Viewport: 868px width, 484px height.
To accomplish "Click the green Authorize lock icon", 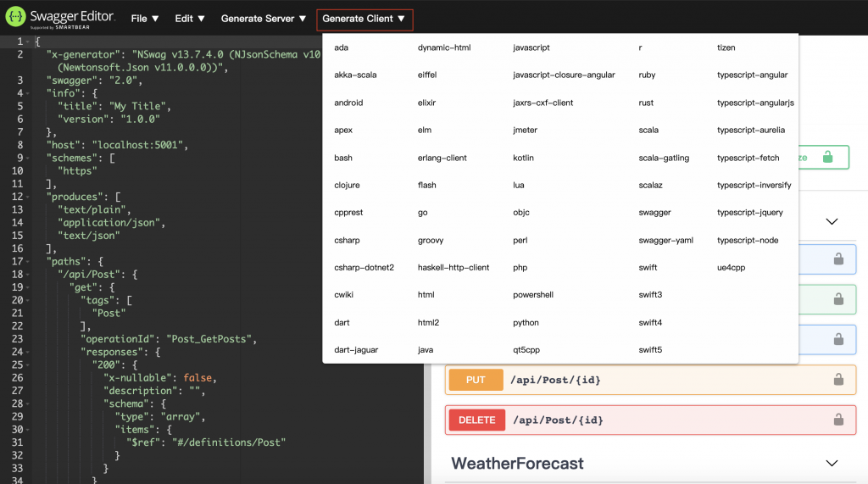I will [827, 158].
